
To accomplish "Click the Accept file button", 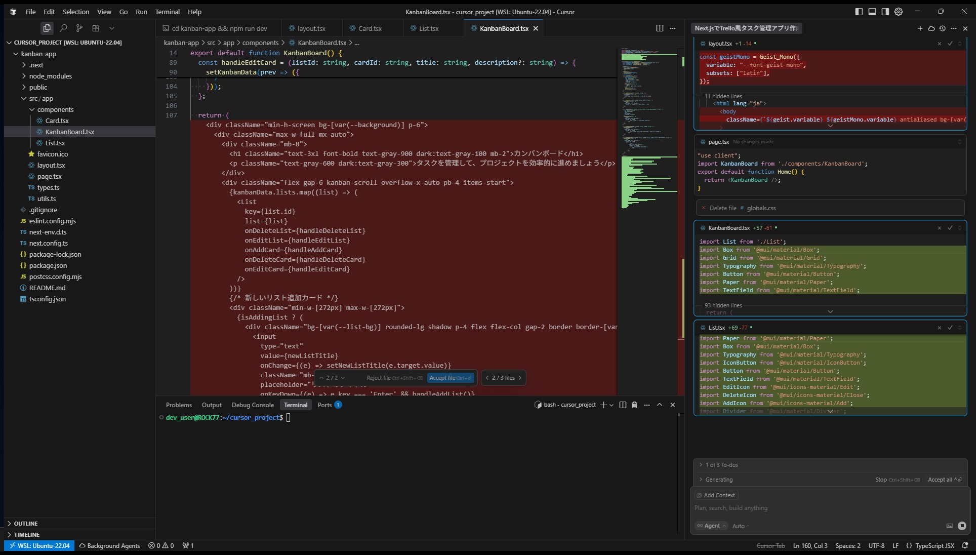I will tap(450, 378).
